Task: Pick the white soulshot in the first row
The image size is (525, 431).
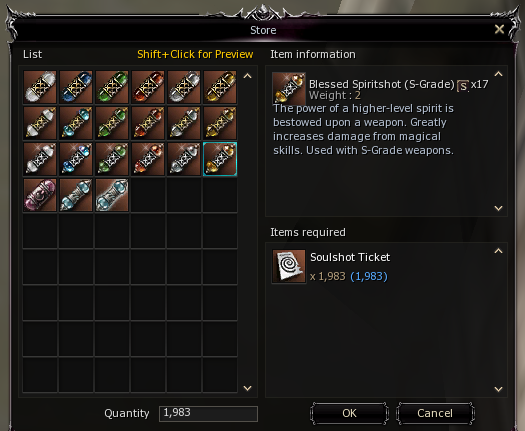Action: pyautogui.click(x=40, y=87)
